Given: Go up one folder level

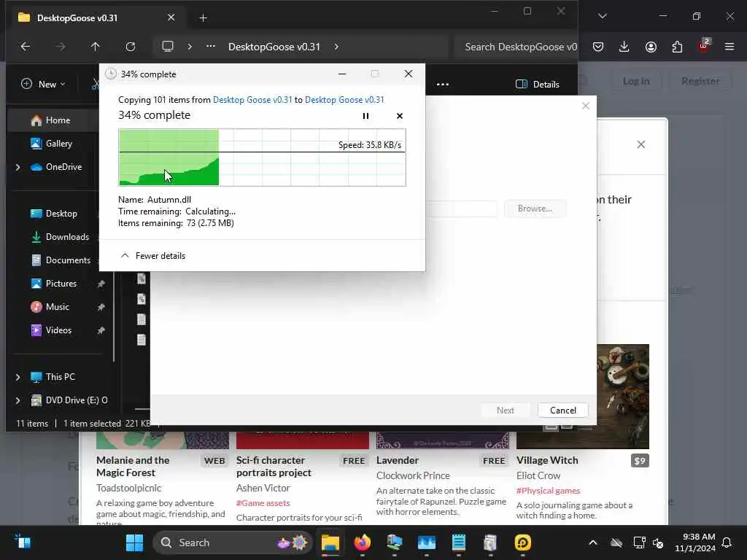Looking at the screenshot, I should (96, 47).
